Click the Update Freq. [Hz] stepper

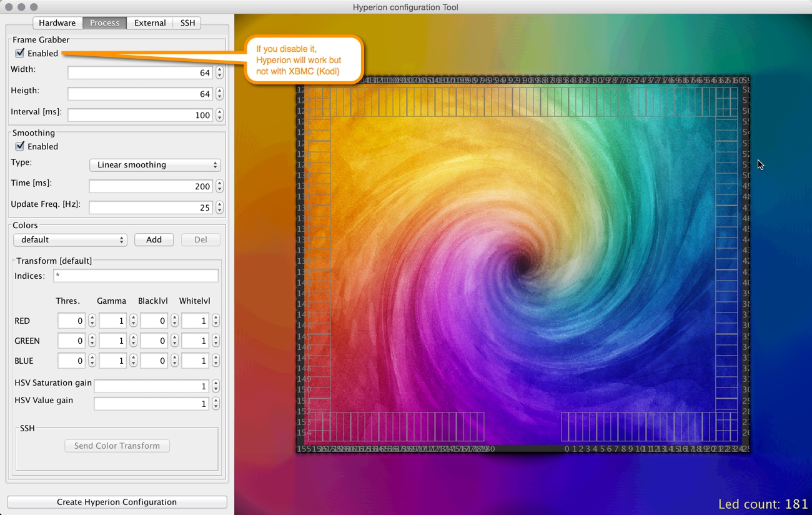[x=219, y=208]
